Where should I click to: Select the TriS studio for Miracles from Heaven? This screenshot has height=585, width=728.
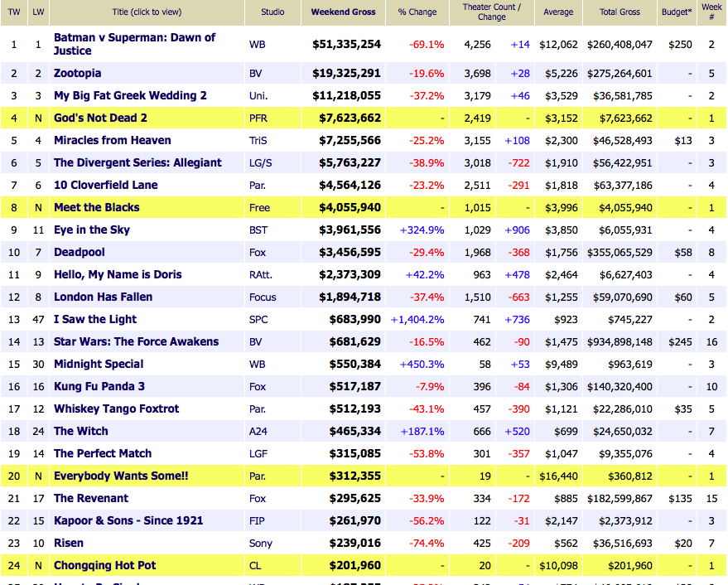[x=258, y=140]
